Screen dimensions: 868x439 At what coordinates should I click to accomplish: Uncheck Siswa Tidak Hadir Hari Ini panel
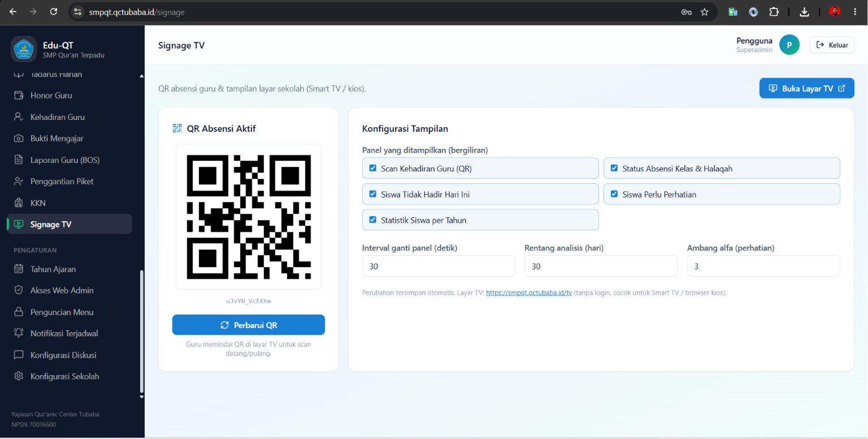pos(372,193)
